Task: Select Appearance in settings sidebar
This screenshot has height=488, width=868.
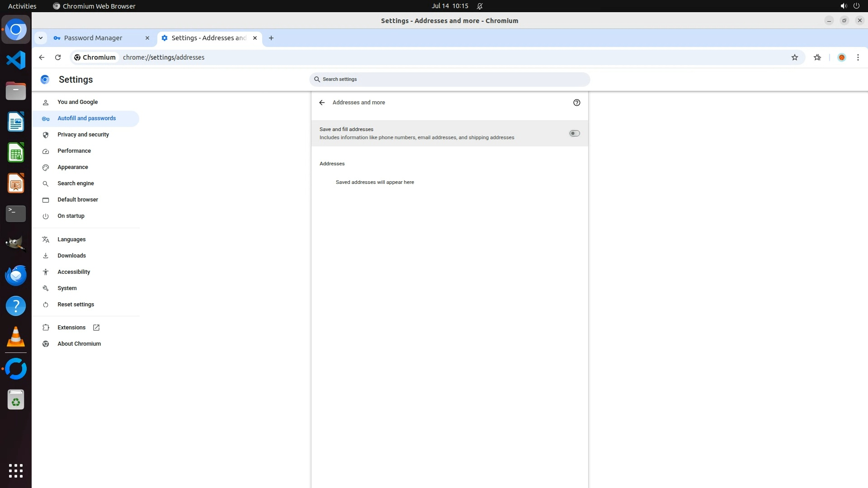Action: tap(73, 167)
